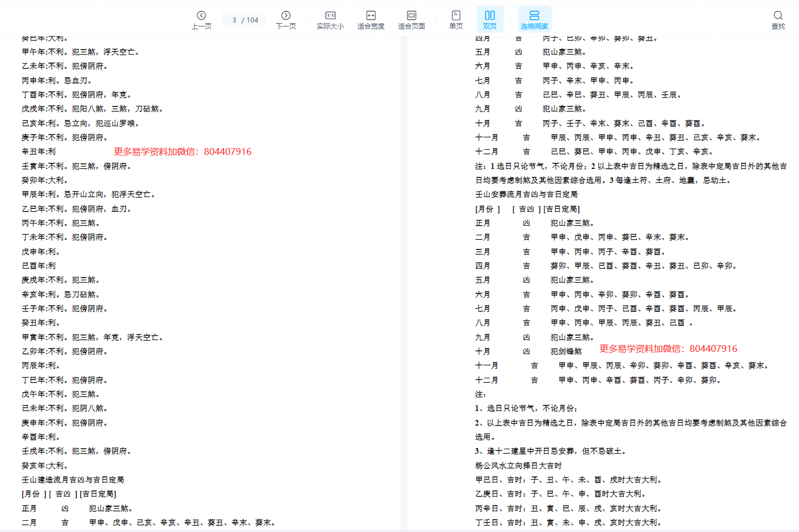Toggle double page (双页) layout

coord(490,19)
